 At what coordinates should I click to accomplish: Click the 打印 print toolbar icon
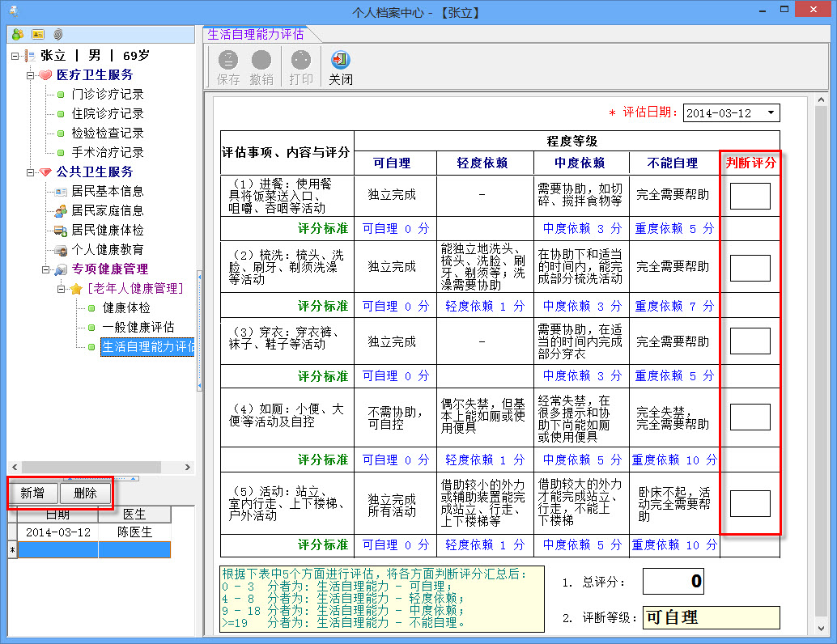click(301, 60)
